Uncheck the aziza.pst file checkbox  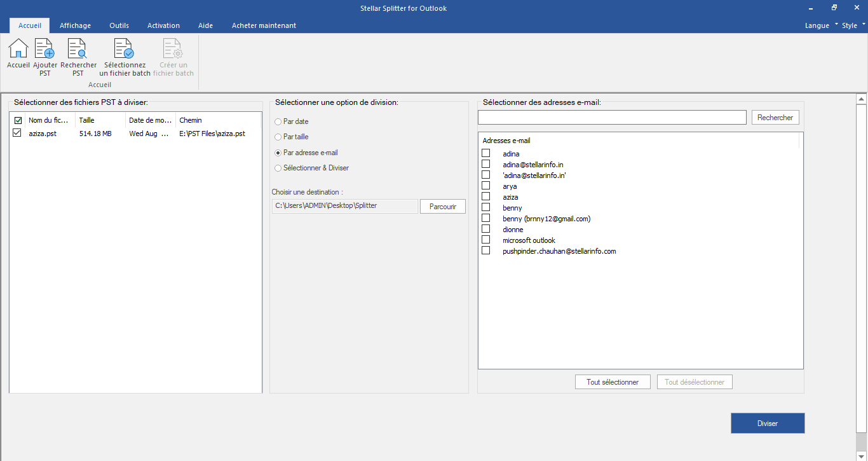(17, 133)
